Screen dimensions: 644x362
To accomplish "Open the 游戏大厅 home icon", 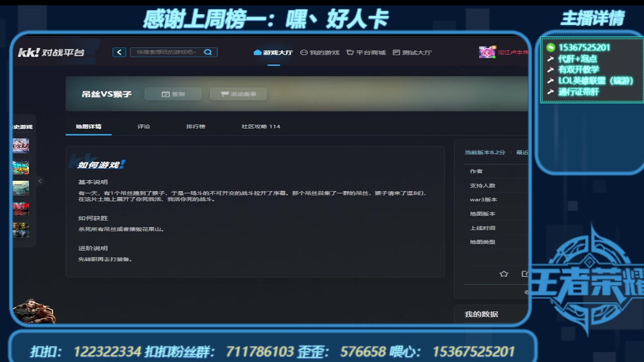I will pyautogui.click(x=257, y=52).
